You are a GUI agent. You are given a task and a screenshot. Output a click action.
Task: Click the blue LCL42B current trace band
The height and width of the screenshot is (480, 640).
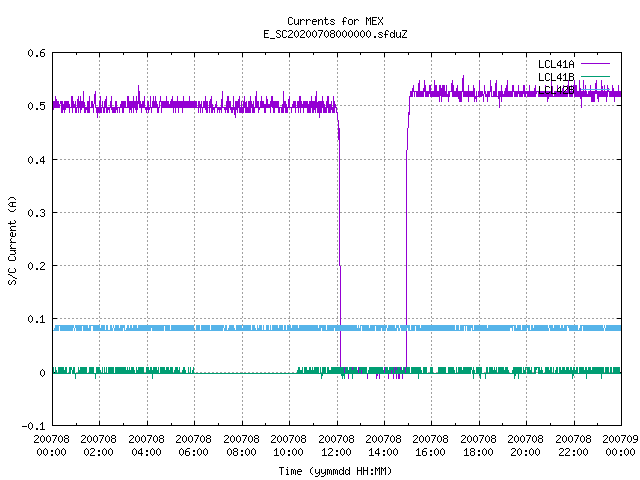(x=337, y=328)
